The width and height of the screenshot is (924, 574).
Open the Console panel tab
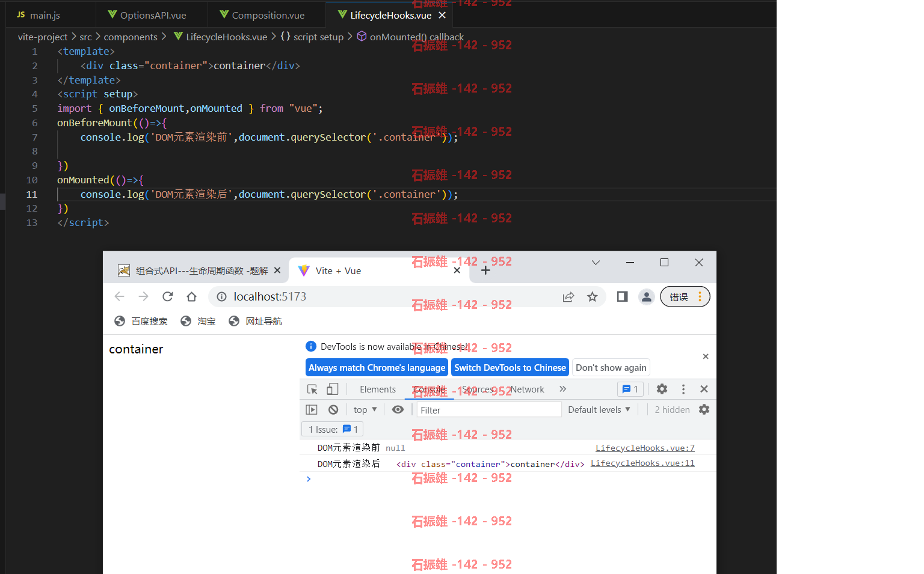tap(430, 389)
